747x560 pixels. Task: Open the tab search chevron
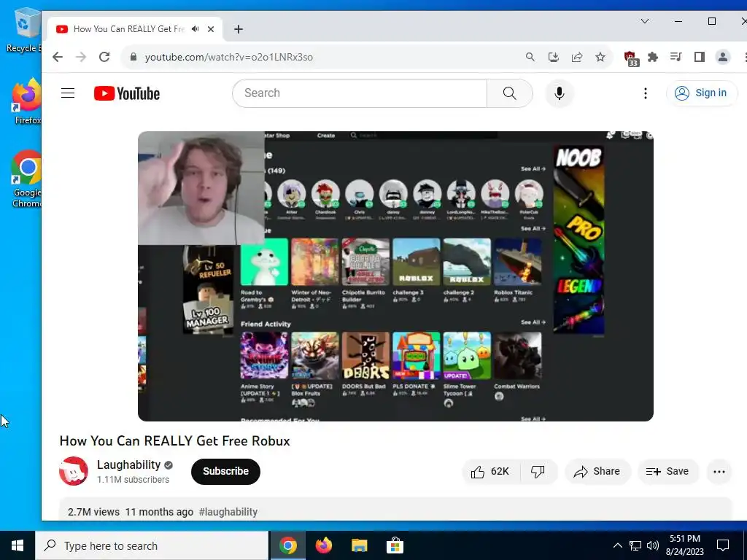coord(645,21)
